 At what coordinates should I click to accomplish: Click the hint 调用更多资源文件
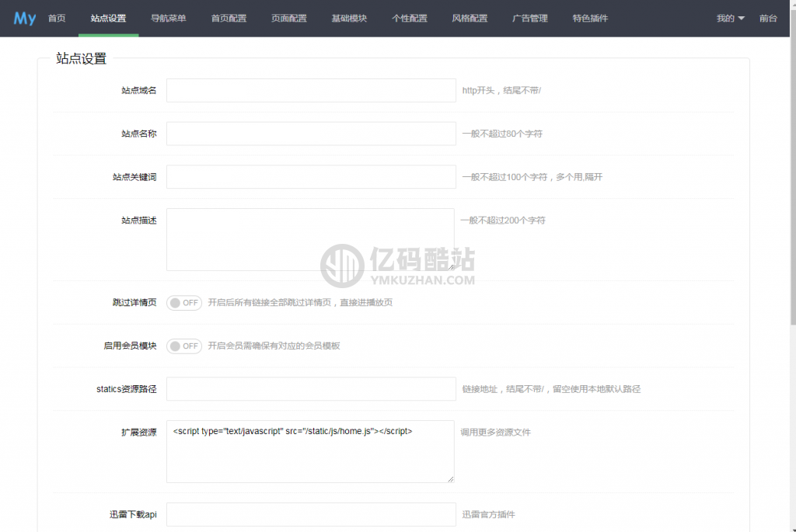point(495,432)
